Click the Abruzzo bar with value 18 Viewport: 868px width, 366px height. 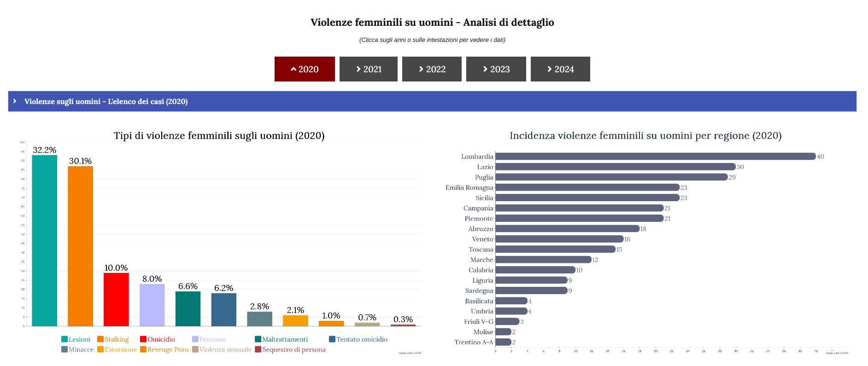click(x=568, y=229)
